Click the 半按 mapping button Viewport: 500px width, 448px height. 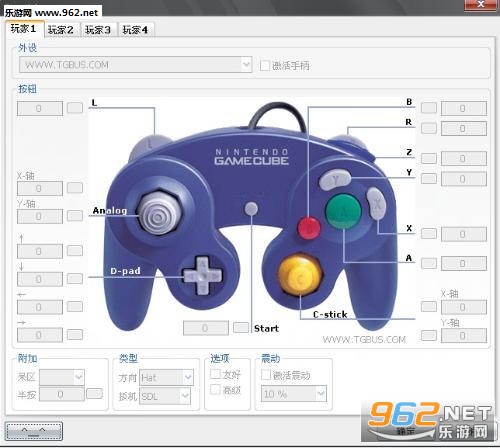pos(94,394)
